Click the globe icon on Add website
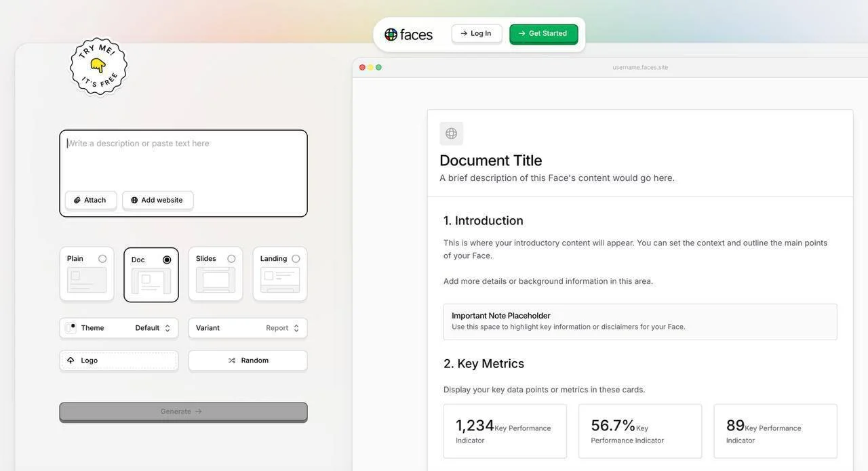Screen dimensions: 868x471 click(x=134, y=201)
